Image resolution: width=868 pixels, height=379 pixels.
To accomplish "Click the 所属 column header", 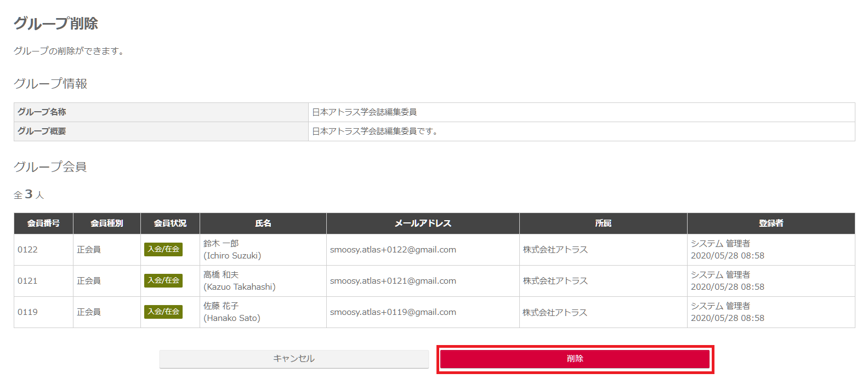I will (603, 223).
